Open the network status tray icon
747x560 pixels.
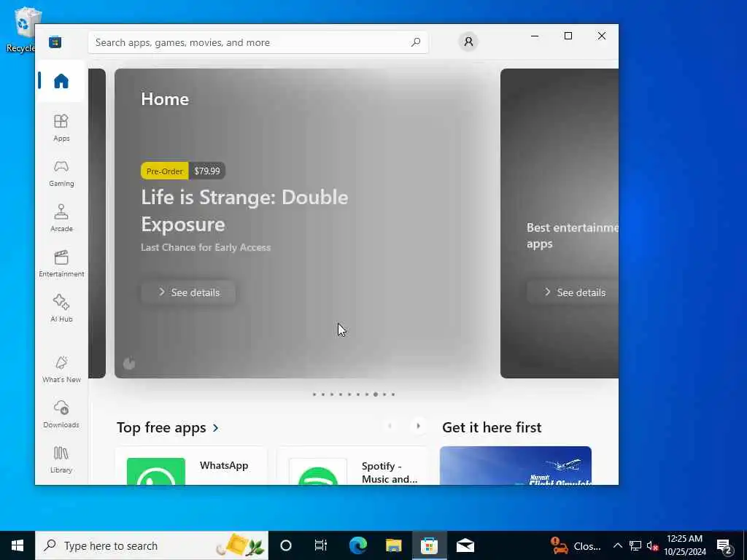pyautogui.click(x=635, y=545)
